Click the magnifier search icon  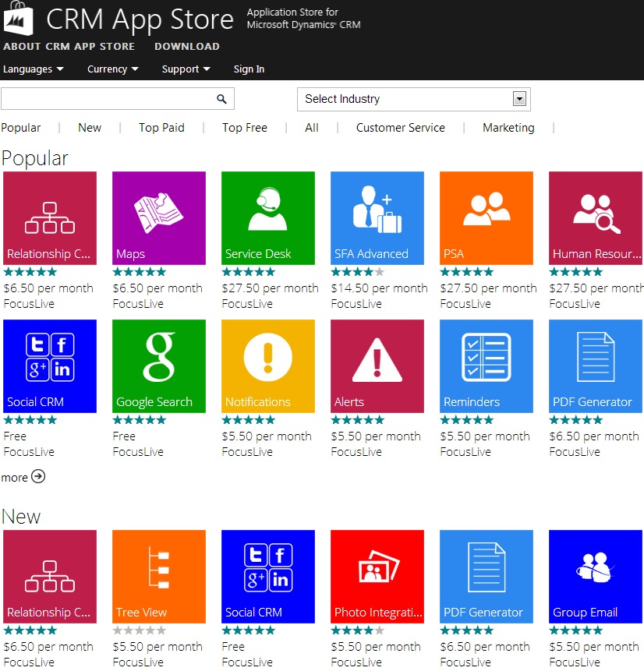221,99
